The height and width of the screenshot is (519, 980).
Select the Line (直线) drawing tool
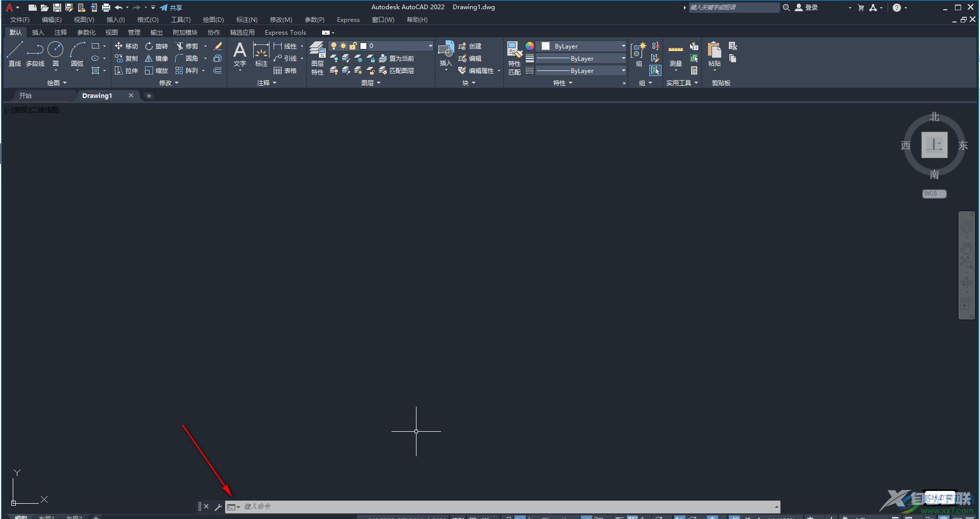14,54
